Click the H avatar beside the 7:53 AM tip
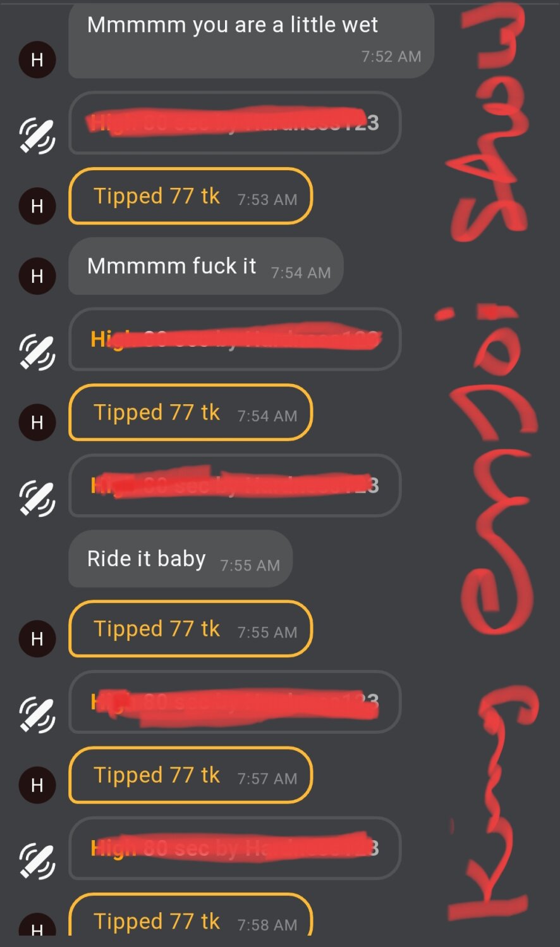Viewport: 560px width, 947px height. (37, 206)
